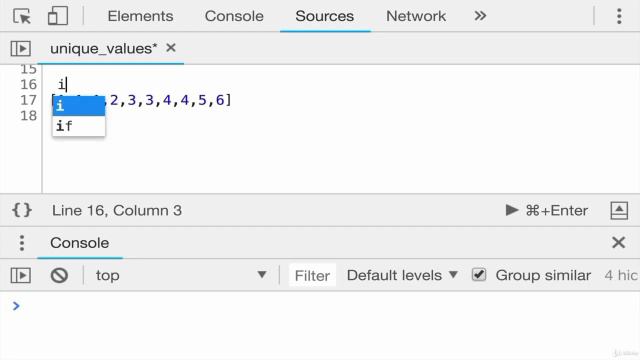Open the Console drawer three-dot menu
The height and width of the screenshot is (360, 640).
click(22, 243)
